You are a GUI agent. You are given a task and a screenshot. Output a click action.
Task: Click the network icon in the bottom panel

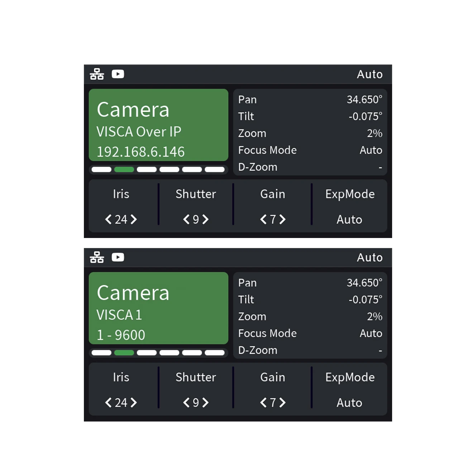[x=97, y=257]
